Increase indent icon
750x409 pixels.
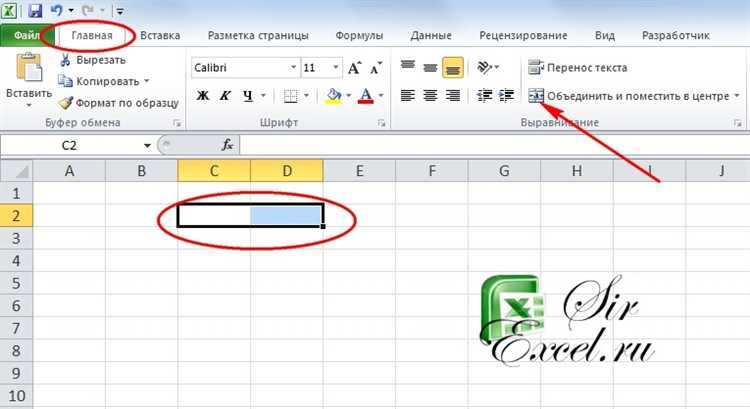[507, 96]
